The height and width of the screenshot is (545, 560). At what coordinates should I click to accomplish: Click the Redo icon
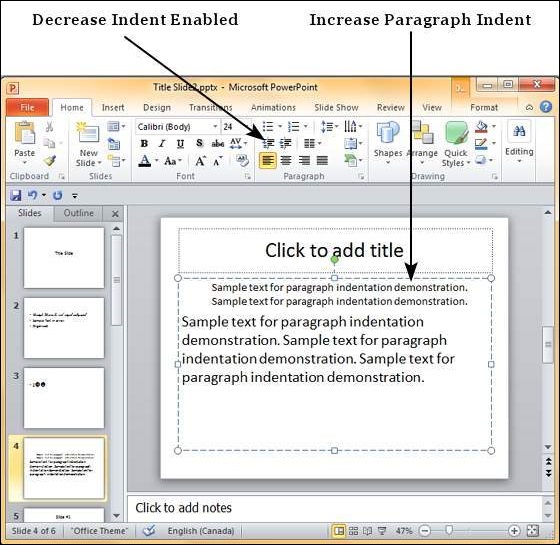(x=58, y=195)
